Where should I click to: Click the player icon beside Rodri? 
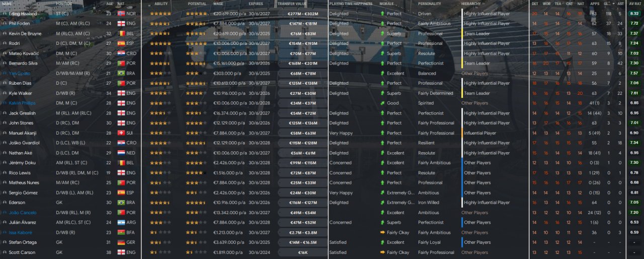[5, 43]
